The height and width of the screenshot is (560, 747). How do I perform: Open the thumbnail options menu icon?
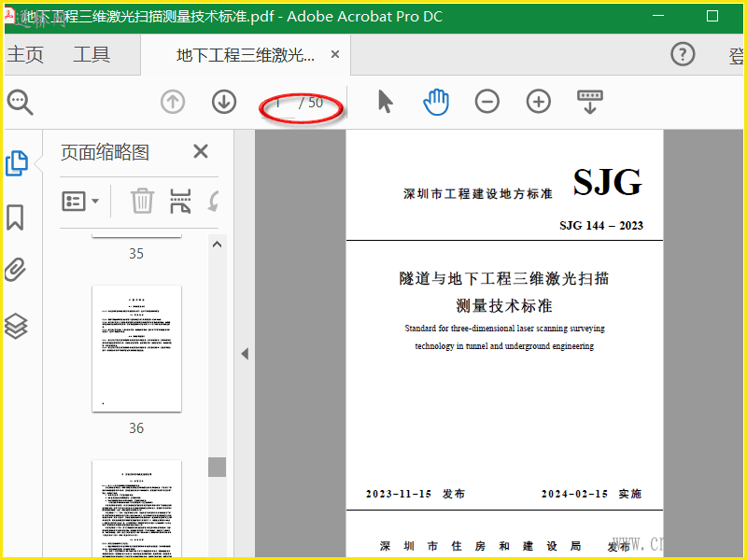[x=80, y=201]
